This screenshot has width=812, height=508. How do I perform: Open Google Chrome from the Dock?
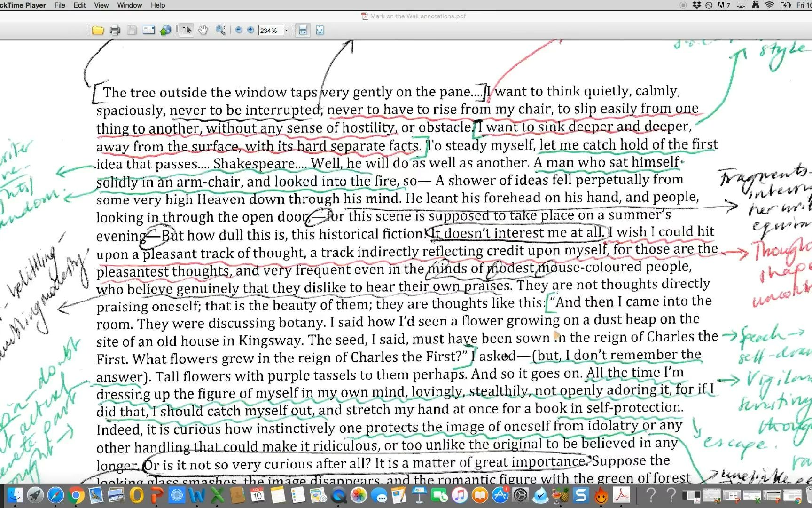pyautogui.click(x=76, y=495)
